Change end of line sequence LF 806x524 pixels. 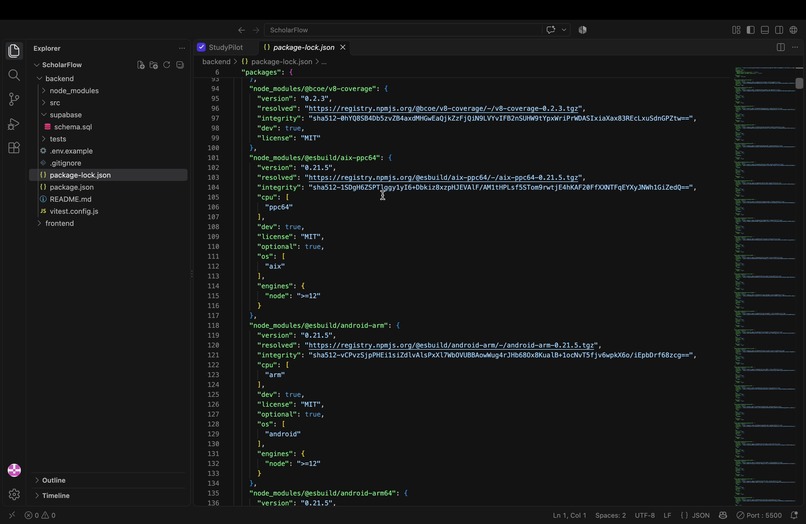[x=667, y=515]
